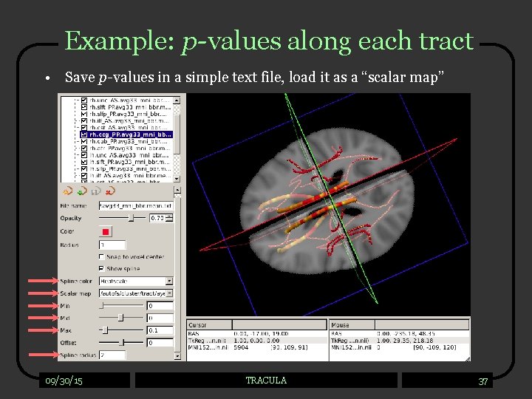This screenshot has height=399, width=532.
Task: Toggle checkbox for rh.slft_PP.avg33 tract
Action: [x=84, y=107]
